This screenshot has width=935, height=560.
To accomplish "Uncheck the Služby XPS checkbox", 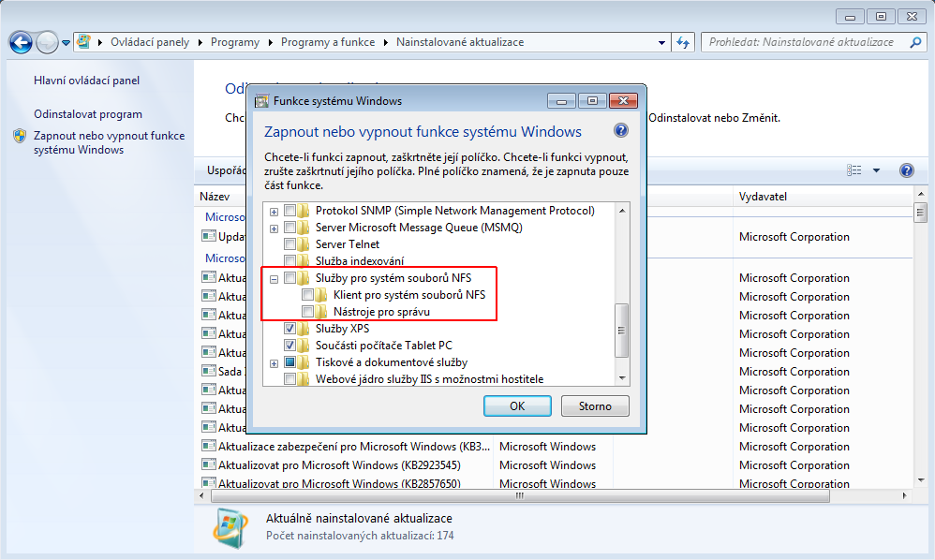I will 290,329.
